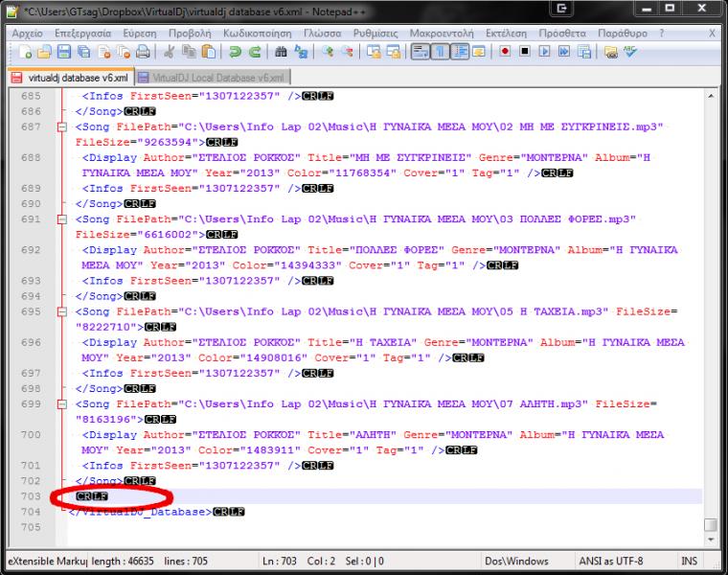Click the Undo green arrow
The image size is (728, 575).
click(x=235, y=52)
